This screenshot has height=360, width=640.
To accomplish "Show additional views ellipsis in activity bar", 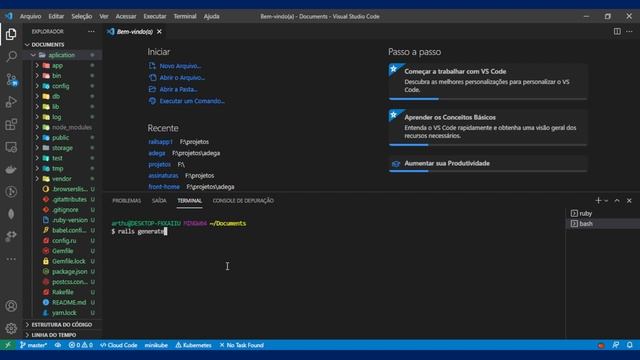I will click(11, 259).
